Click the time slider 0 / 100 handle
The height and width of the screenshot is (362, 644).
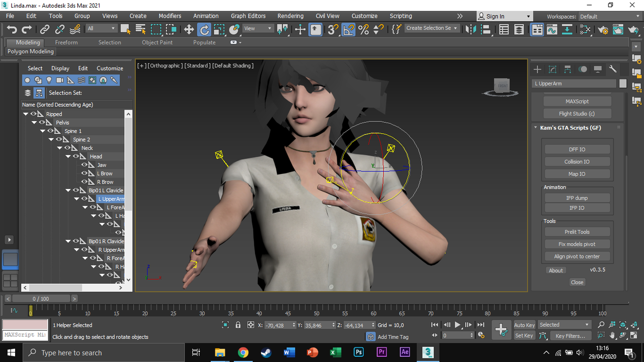click(41, 299)
